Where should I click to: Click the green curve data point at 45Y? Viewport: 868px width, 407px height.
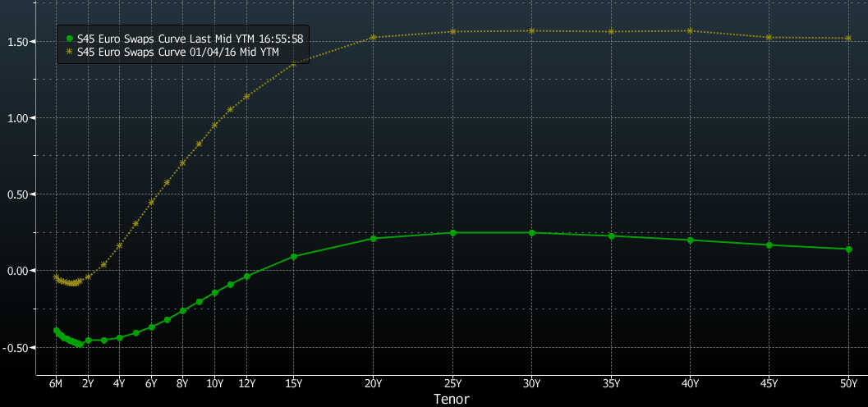(x=769, y=245)
